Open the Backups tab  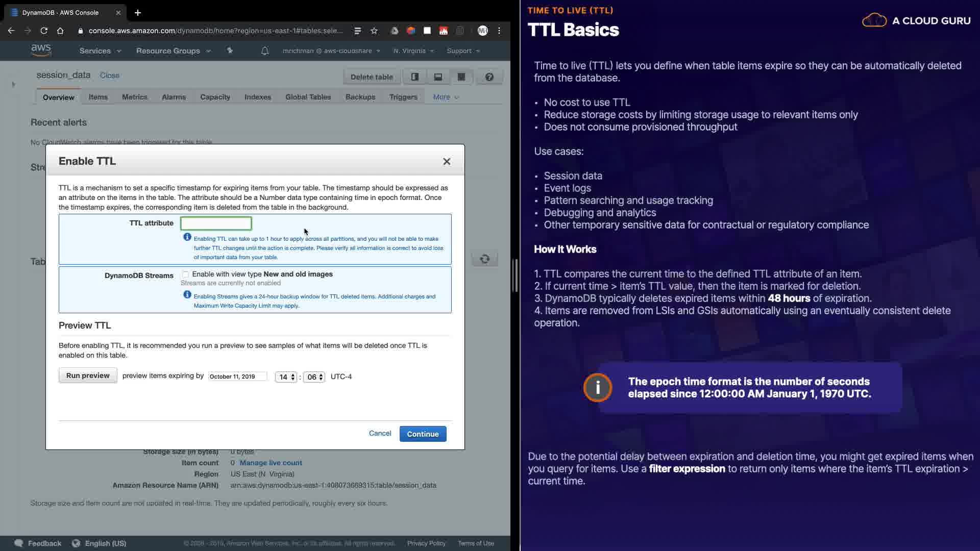point(360,97)
